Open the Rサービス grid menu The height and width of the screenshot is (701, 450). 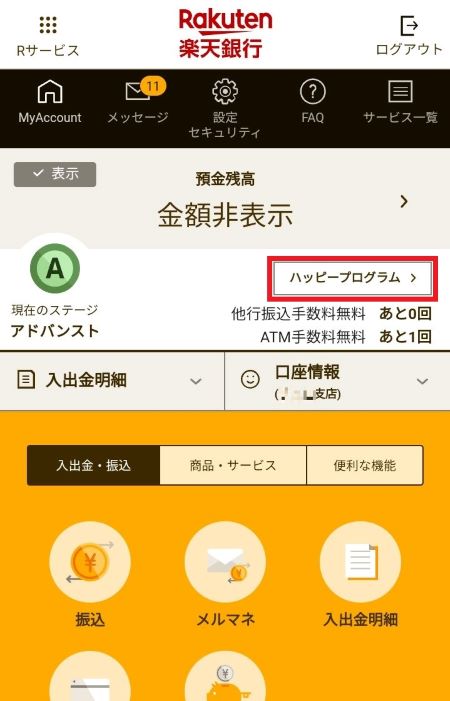[48, 26]
